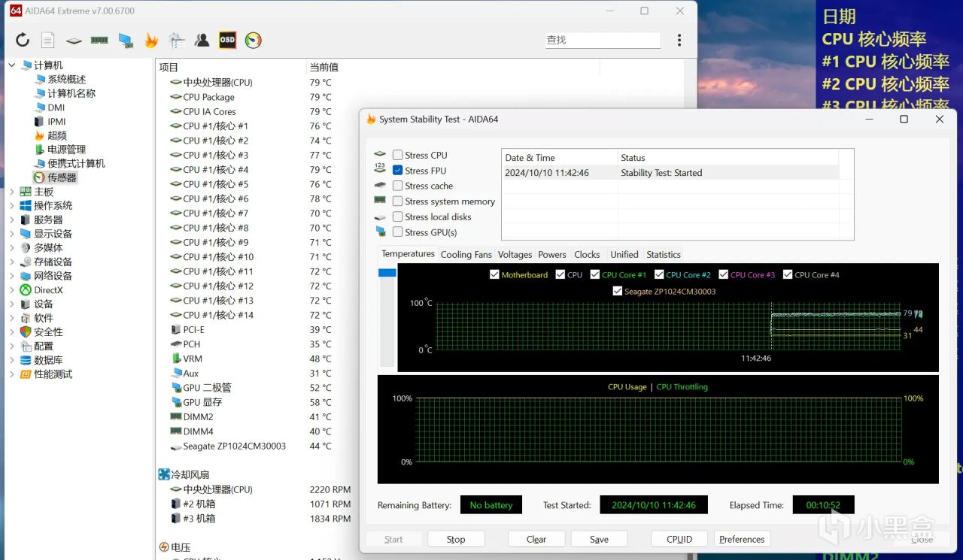963x560 pixels.
Task: Click the CPUID button
Action: (x=679, y=539)
